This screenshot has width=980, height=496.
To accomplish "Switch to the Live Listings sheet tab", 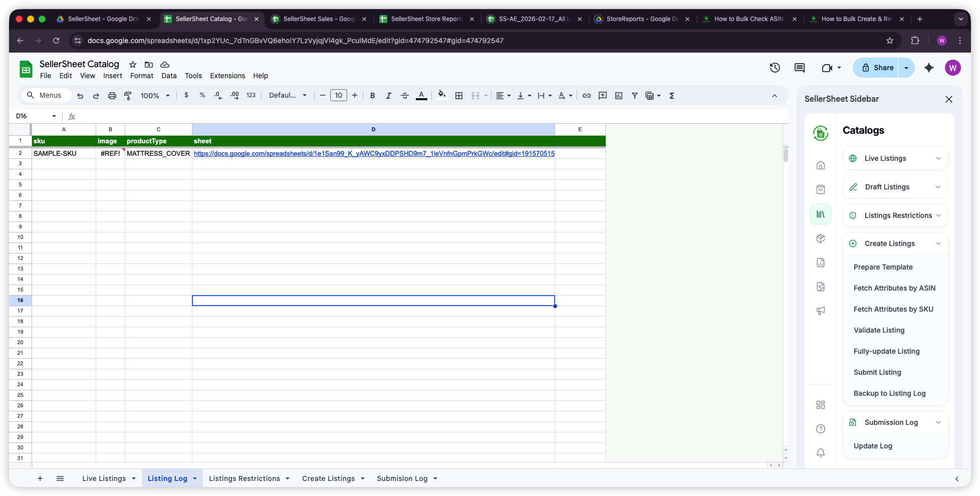I will [x=104, y=478].
